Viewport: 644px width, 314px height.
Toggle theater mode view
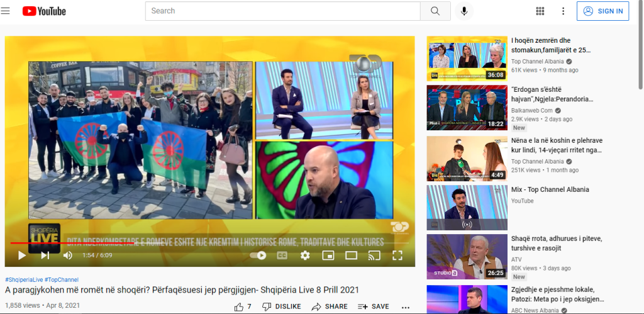[351, 255]
